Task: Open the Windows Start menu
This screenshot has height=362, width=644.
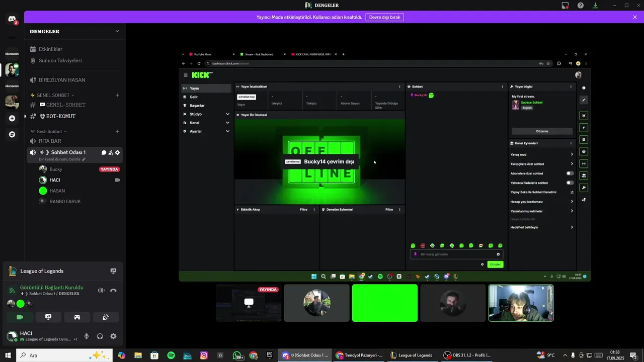Action: point(8,355)
